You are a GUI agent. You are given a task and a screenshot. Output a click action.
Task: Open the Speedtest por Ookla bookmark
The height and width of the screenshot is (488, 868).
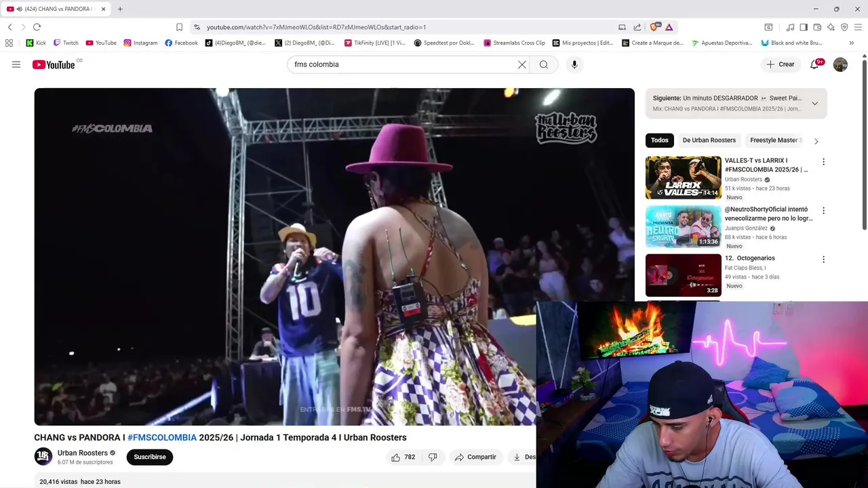[x=444, y=43]
